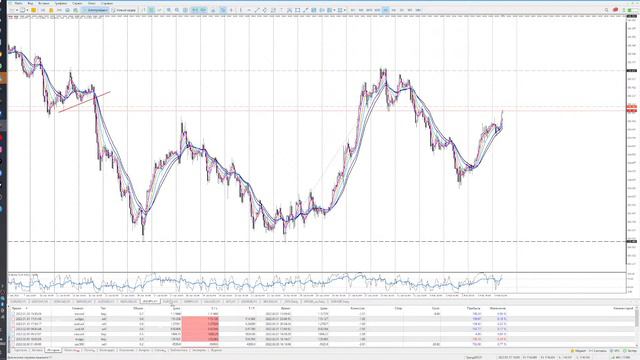This screenshot has height=360, width=640.
Task: Sort history by Прибыль column header
Action: pos(473,309)
